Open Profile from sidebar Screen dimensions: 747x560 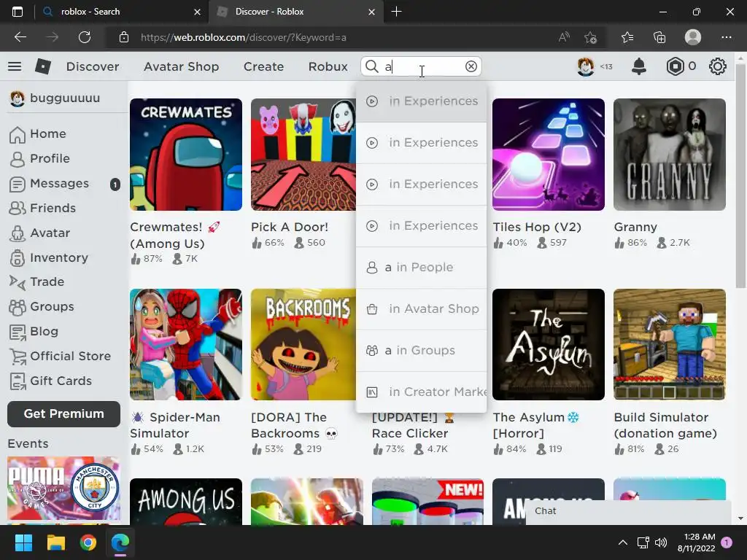(39, 158)
